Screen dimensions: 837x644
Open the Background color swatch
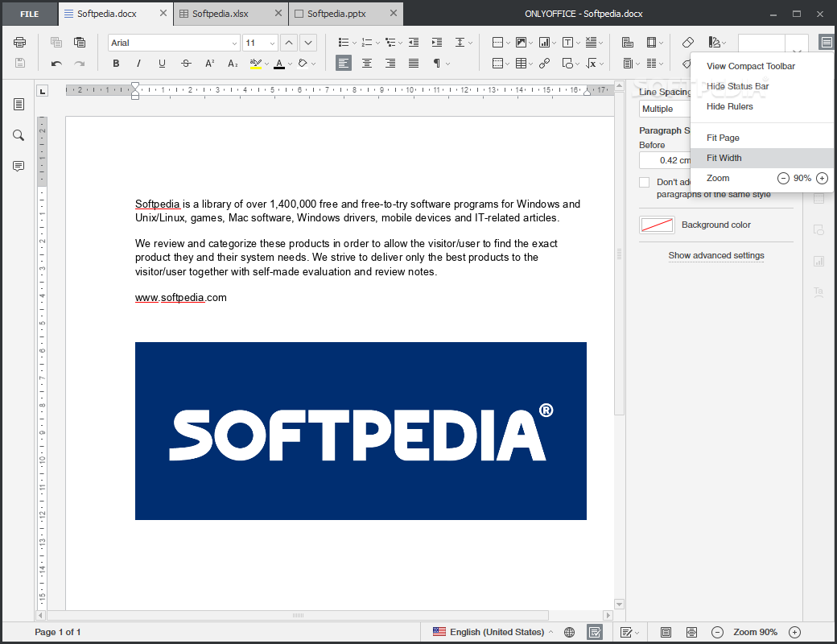click(657, 225)
